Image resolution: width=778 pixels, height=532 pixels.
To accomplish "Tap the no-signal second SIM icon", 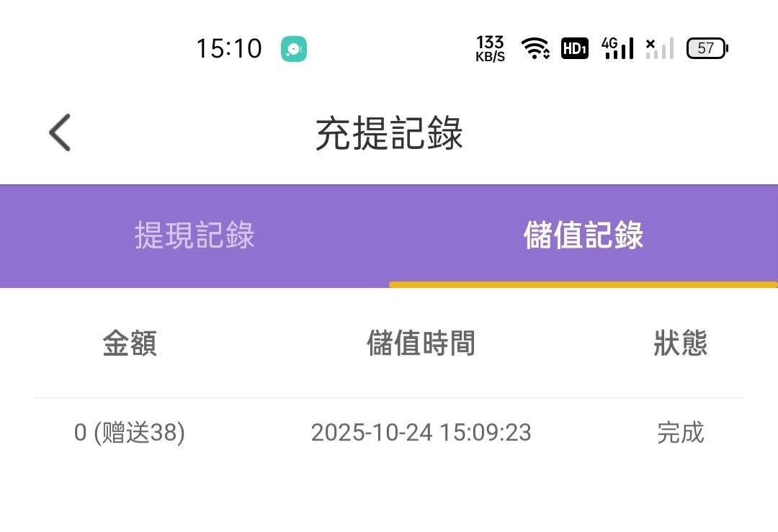I will point(659,48).
